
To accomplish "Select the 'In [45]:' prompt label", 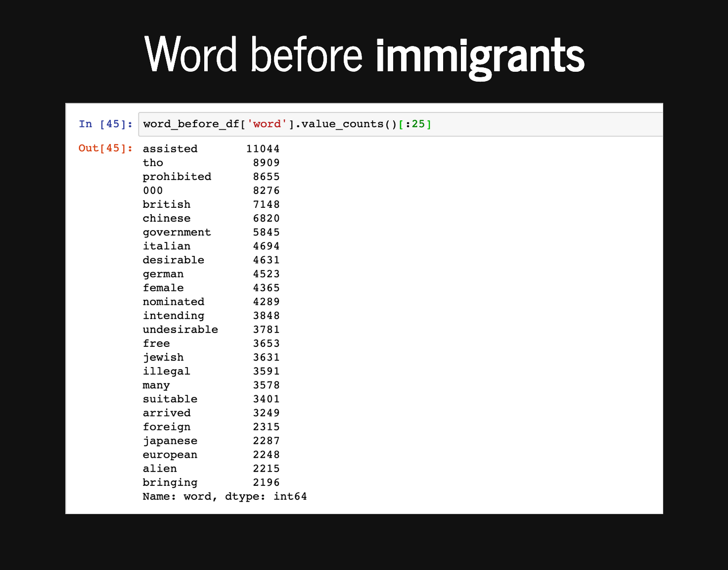I will click(106, 124).
